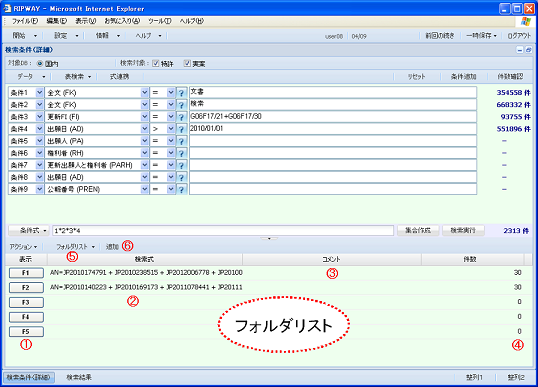Click the F1 folder button
The height and width of the screenshot is (387, 538).
point(26,273)
